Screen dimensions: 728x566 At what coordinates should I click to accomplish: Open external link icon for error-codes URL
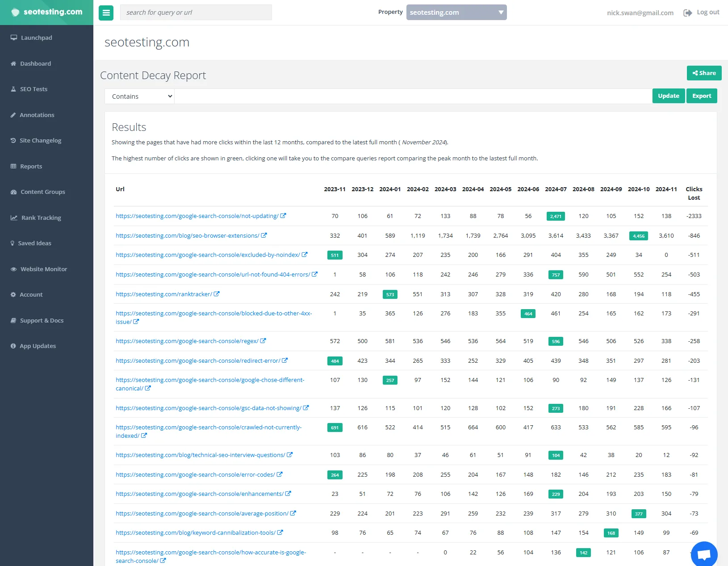[280, 474]
